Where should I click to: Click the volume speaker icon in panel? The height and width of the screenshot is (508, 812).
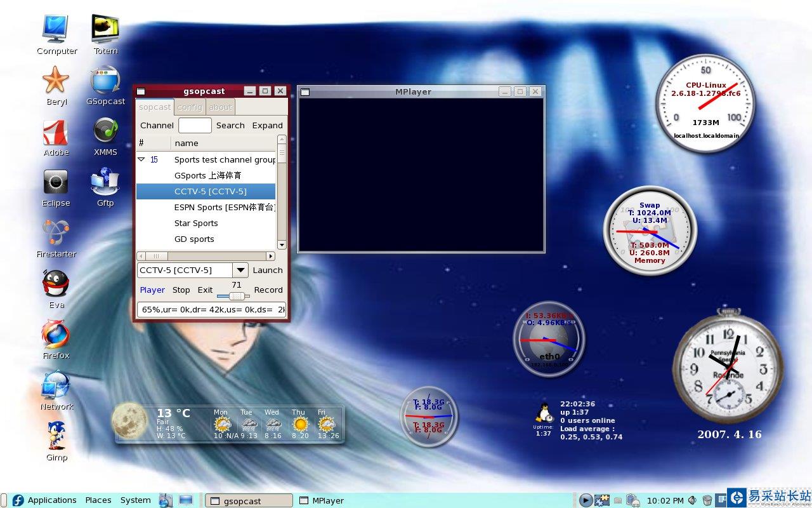[x=692, y=500]
